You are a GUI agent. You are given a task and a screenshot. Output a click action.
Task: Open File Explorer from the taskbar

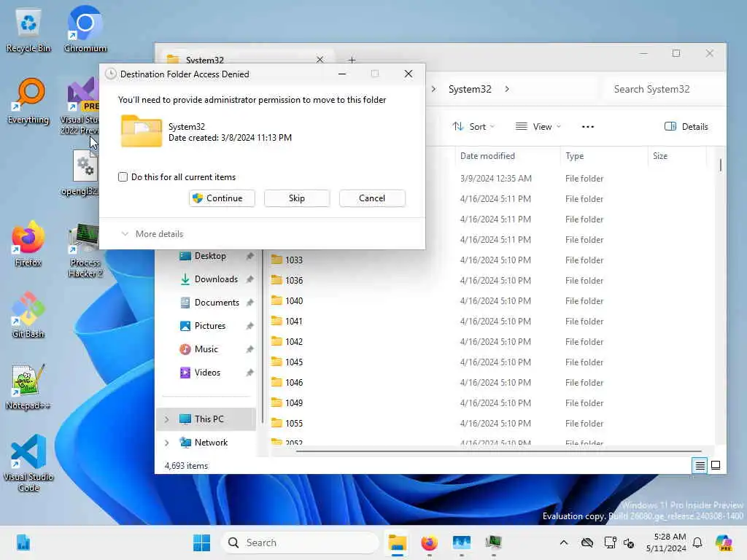click(397, 542)
